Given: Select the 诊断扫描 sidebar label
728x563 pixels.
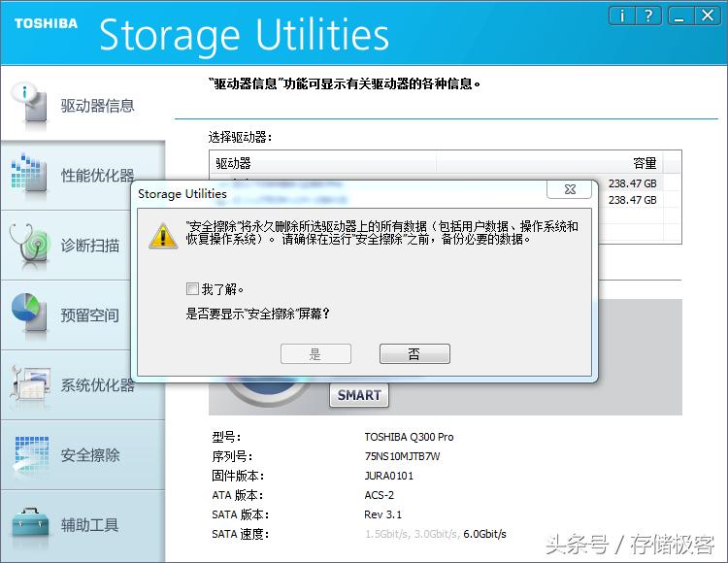Looking at the screenshot, I should [90, 246].
